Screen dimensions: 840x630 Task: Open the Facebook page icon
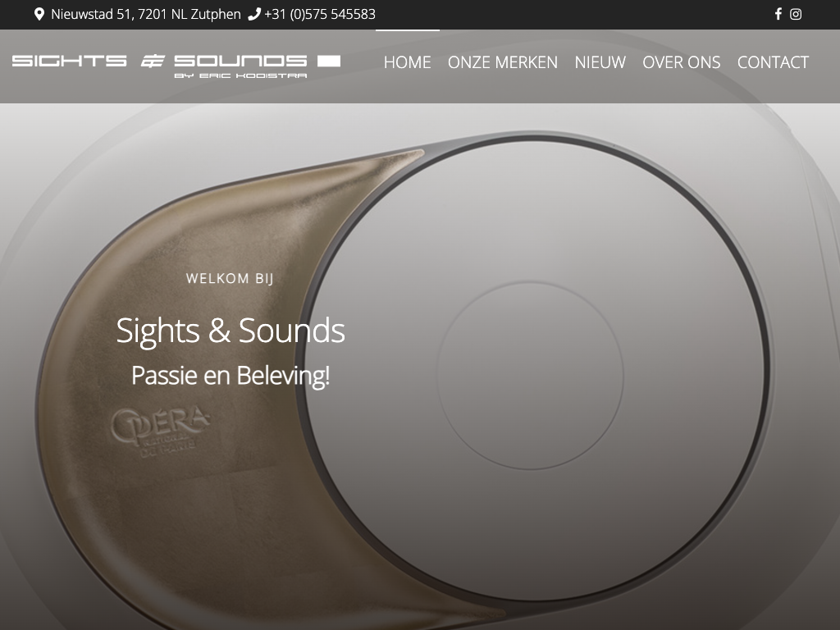pyautogui.click(x=778, y=14)
